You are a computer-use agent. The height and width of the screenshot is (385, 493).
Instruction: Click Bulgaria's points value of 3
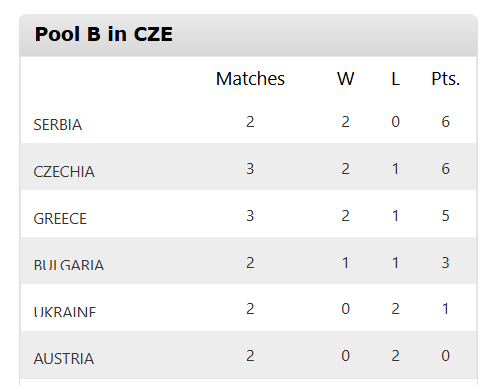click(446, 263)
